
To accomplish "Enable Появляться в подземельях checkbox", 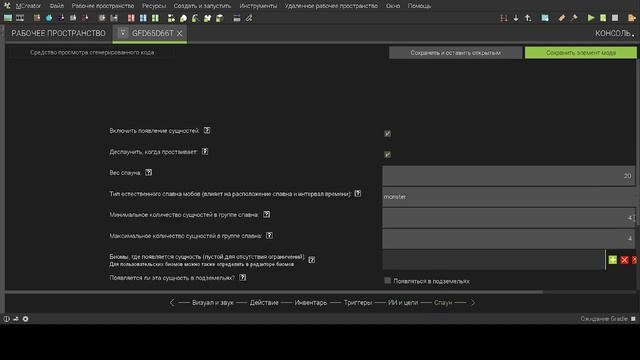I will pos(387,280).
